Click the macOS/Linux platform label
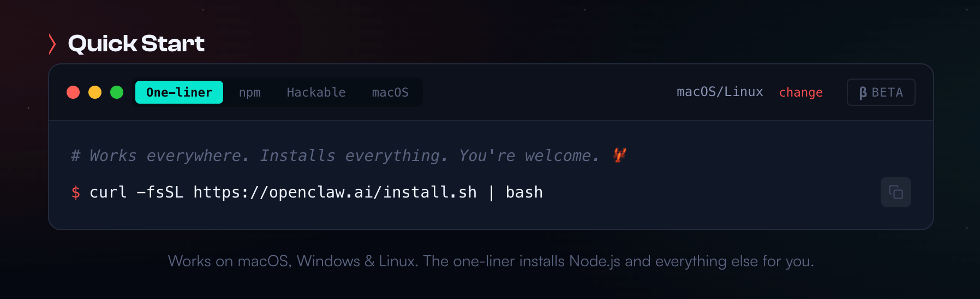 tap(720, 92)
